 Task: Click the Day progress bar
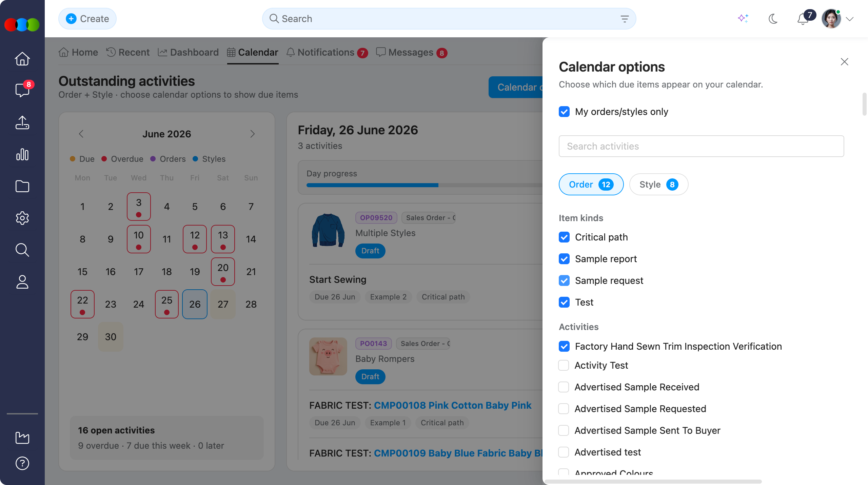424,185
